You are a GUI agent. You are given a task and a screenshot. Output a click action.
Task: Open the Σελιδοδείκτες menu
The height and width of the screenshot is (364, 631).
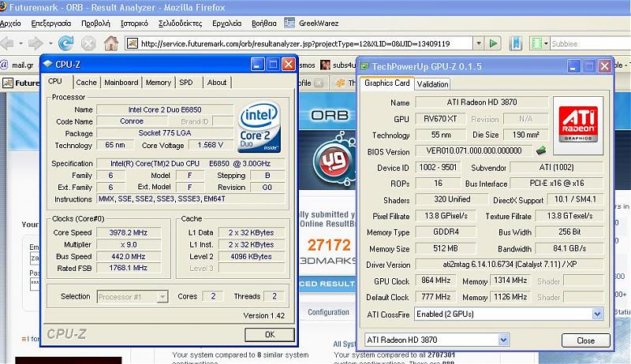[181, 24]
